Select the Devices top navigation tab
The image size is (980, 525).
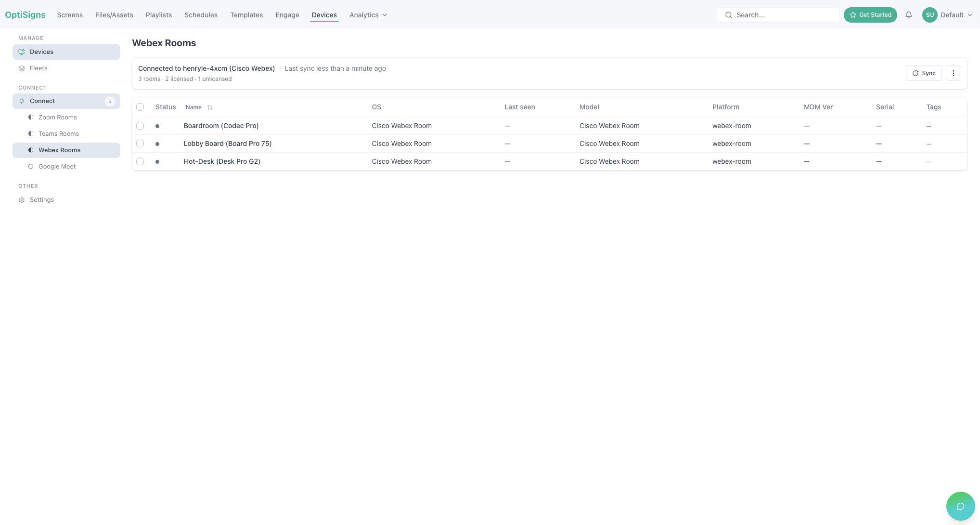pos(324,15)
